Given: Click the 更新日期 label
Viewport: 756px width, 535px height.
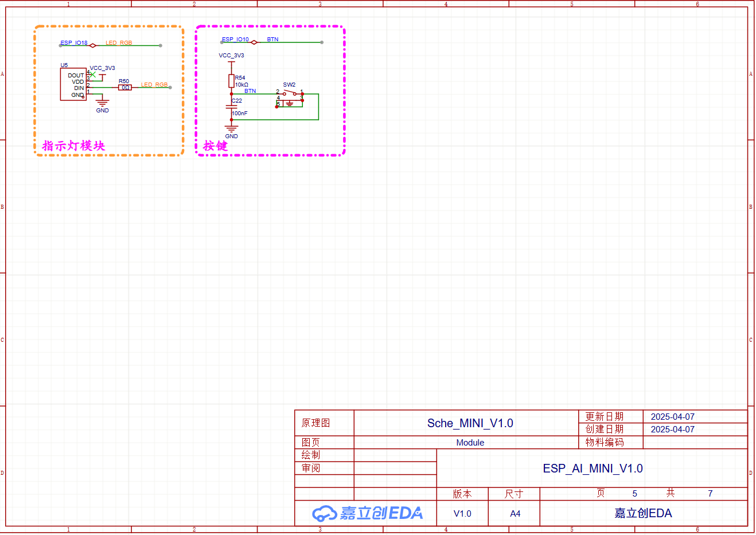Looking at the screenshot, I should point(604,416).
